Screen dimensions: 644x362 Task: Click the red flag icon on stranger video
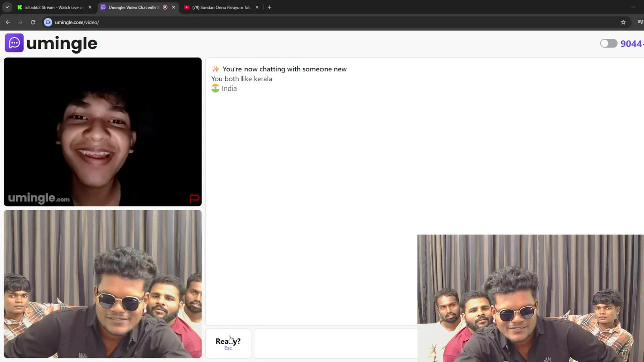(194, 199)
